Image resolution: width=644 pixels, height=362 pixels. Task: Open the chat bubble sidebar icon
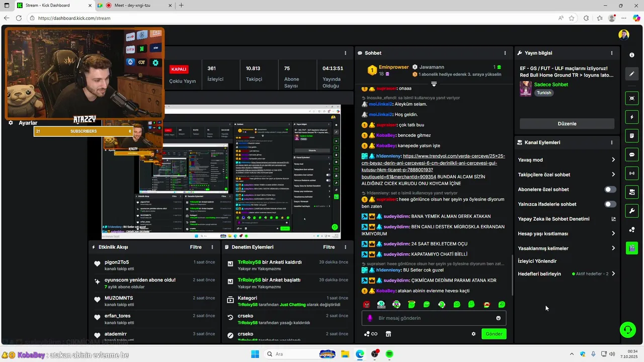[x=632, y=154]
